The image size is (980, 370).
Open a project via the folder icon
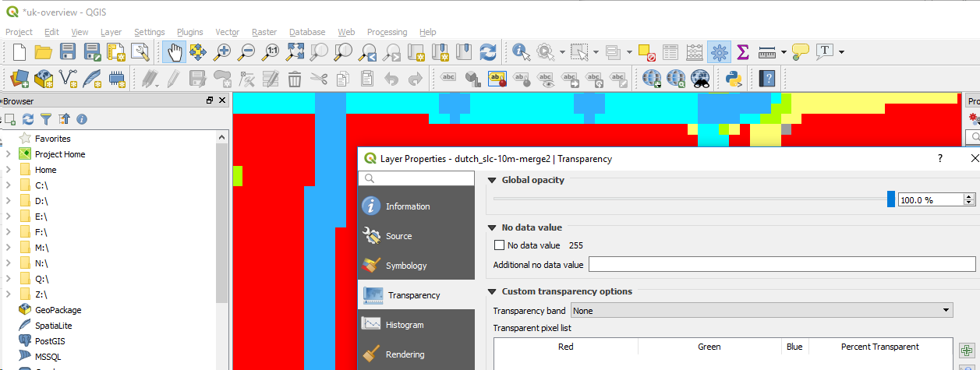(x=44, y=52)
